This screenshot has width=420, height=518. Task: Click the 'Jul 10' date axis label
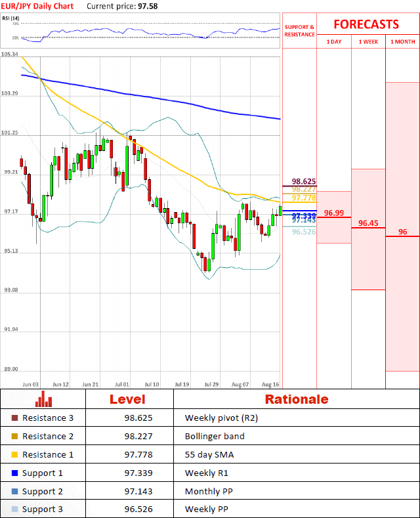(152, 384)
